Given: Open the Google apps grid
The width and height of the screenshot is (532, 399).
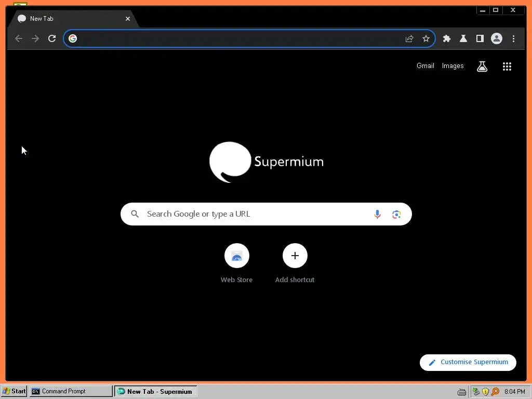Looking at the screenshot, I should point(507,66).
